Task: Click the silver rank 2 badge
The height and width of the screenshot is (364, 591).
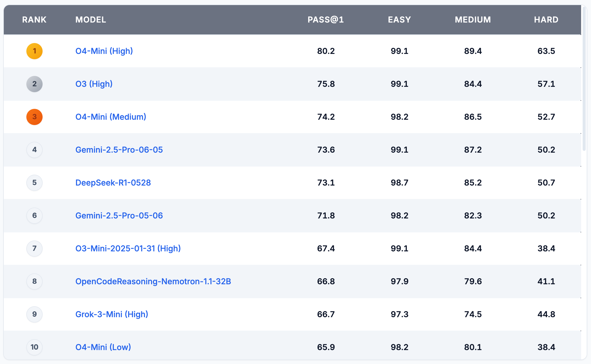Action: point(34,84)
